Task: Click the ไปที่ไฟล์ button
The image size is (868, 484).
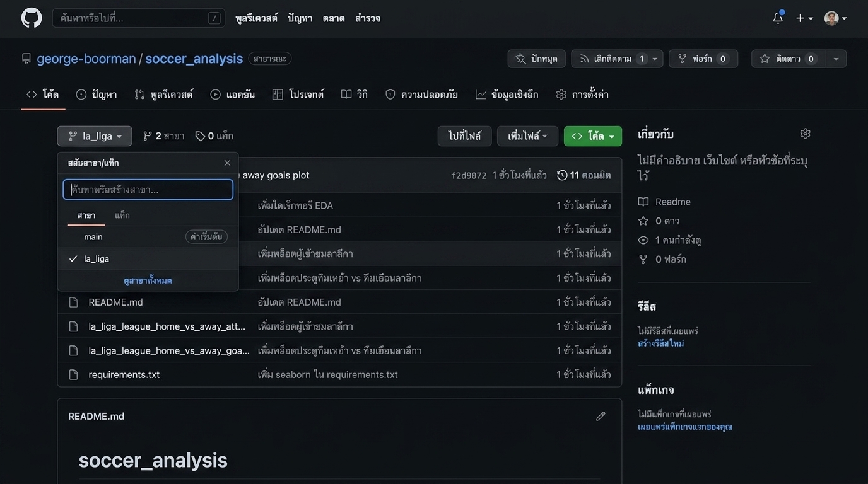Action: [465, 136]
